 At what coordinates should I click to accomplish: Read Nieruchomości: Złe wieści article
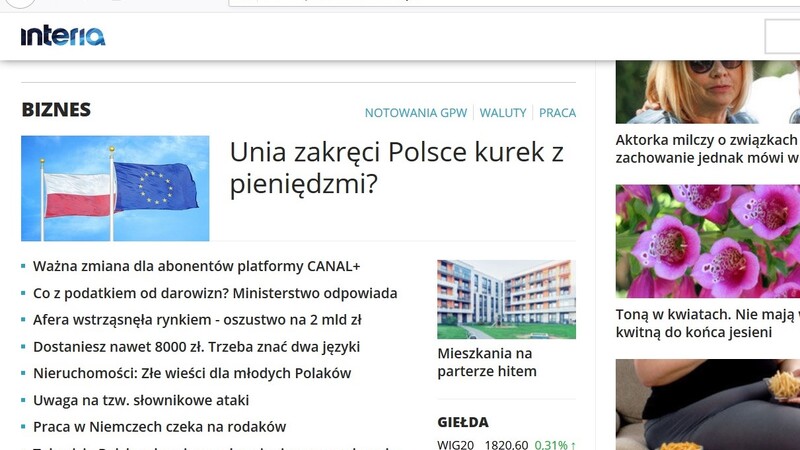pos(192,373)
